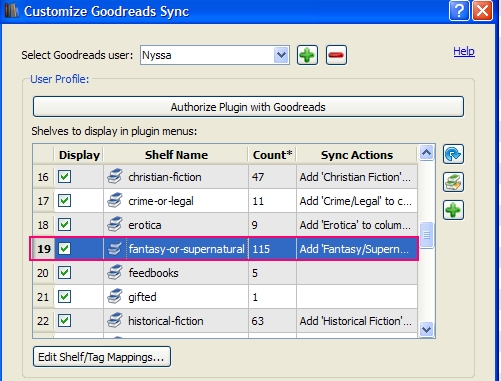
Task: Close the Customize Goodreads Sync dialog
Action: tap(482, 11)
